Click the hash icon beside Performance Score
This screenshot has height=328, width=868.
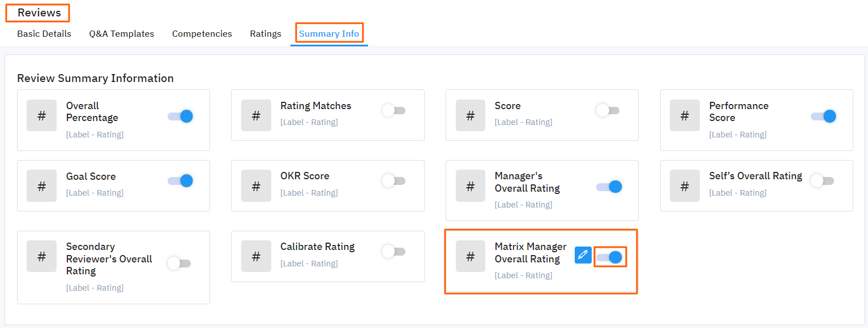coord(685,116)
